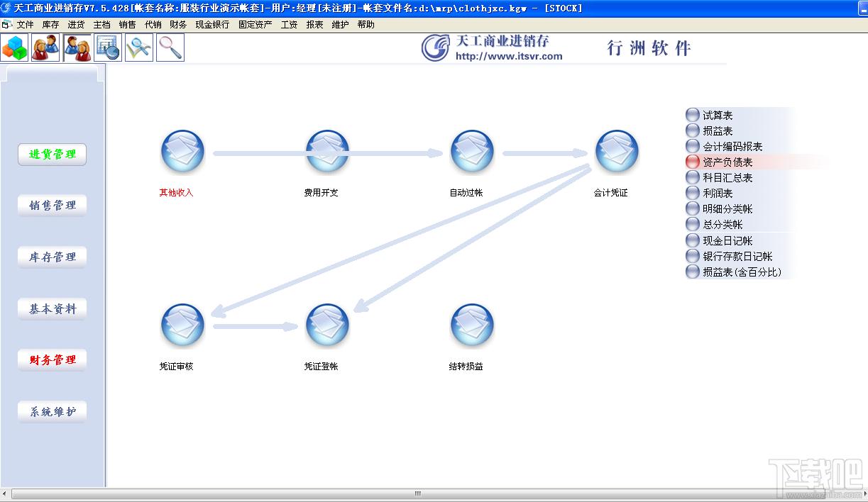The height and width of the screenshot is (502, 868).
Task: Open the 损益表(含百分比) report label
Action: point(742,272)
